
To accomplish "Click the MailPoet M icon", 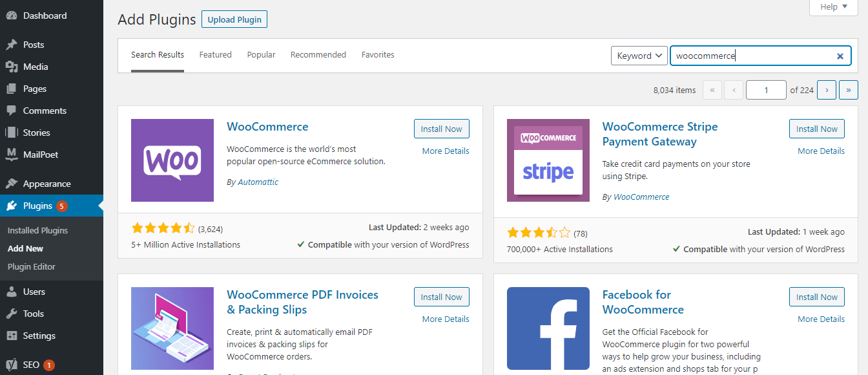I will [12, 155].
